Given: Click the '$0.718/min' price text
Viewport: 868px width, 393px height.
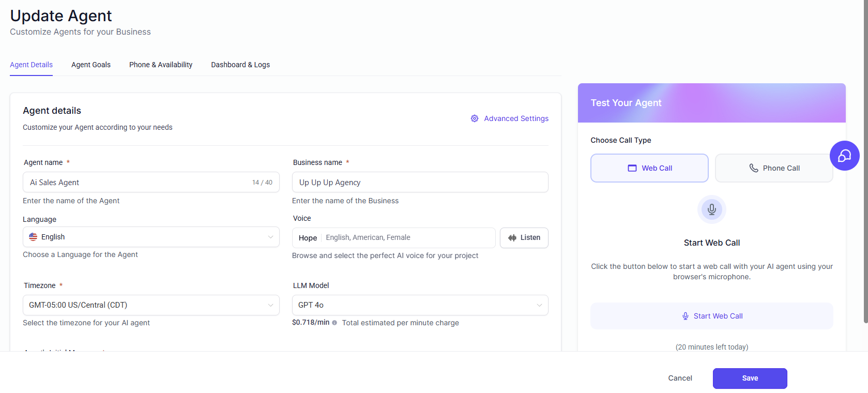Looking at the screenshot, I should pos(311,322).
